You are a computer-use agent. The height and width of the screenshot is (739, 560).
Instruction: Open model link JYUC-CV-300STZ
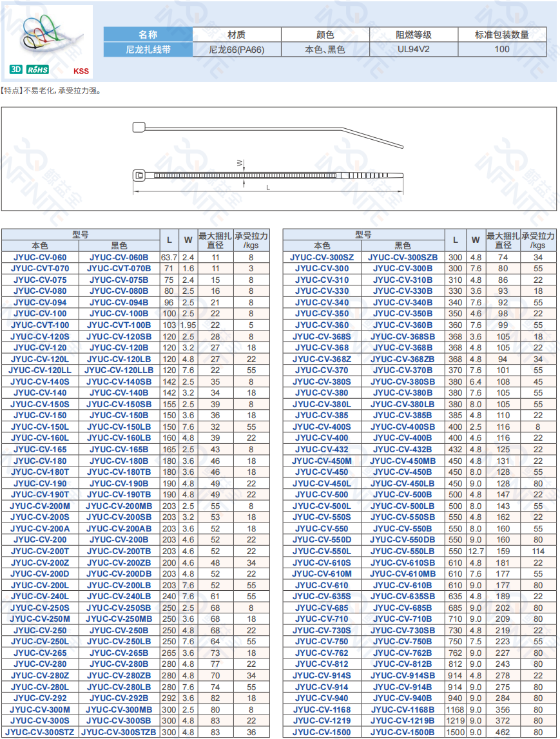39,732
